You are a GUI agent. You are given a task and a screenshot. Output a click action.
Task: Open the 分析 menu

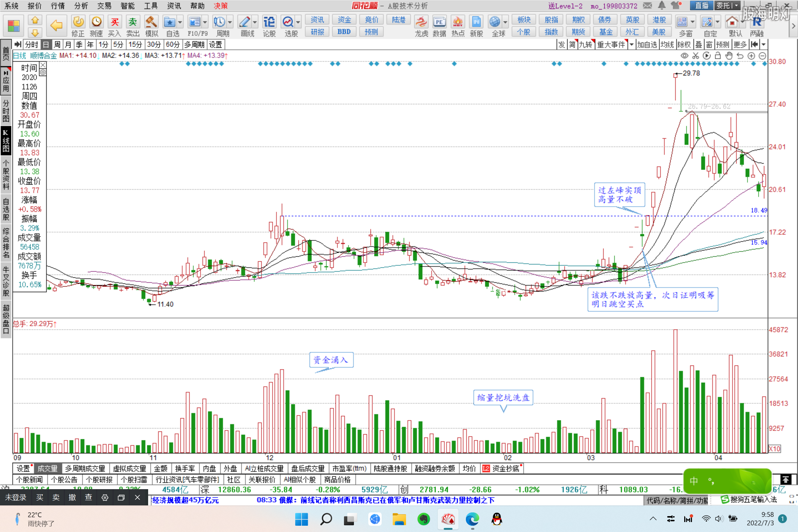[x=81, y=6]
